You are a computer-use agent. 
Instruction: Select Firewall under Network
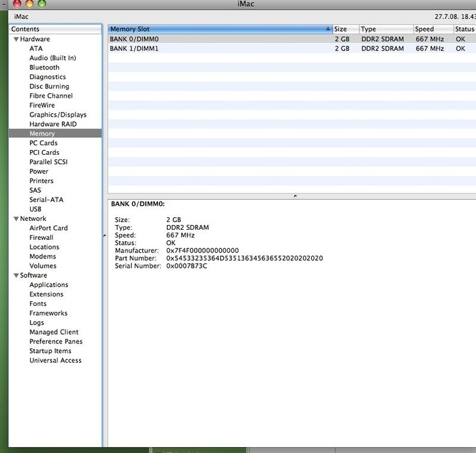41,238
